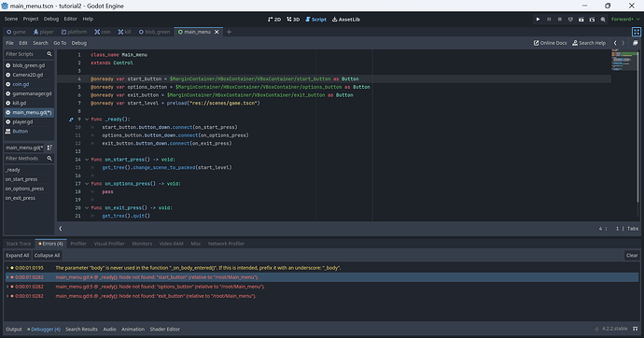
Task: Click the code minimap overview
Action: [x=623, y=60]
